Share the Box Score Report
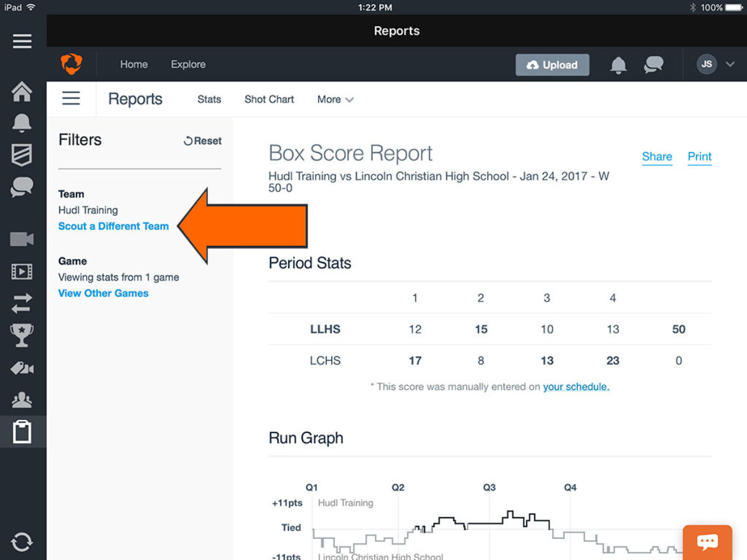Viewport: 747px width, 560px height. pyautogui.click(x=657, y=157)
